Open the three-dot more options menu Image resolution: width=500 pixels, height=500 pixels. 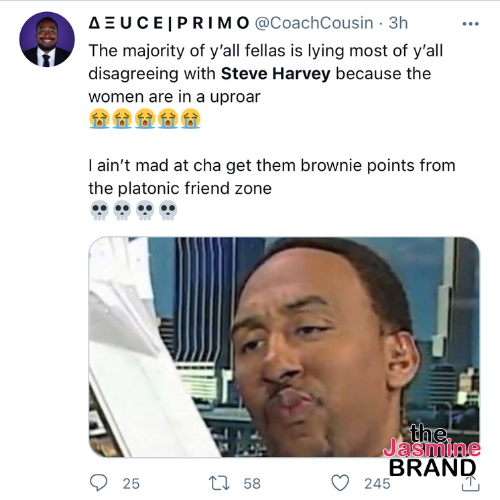click(x=470, y=24)
